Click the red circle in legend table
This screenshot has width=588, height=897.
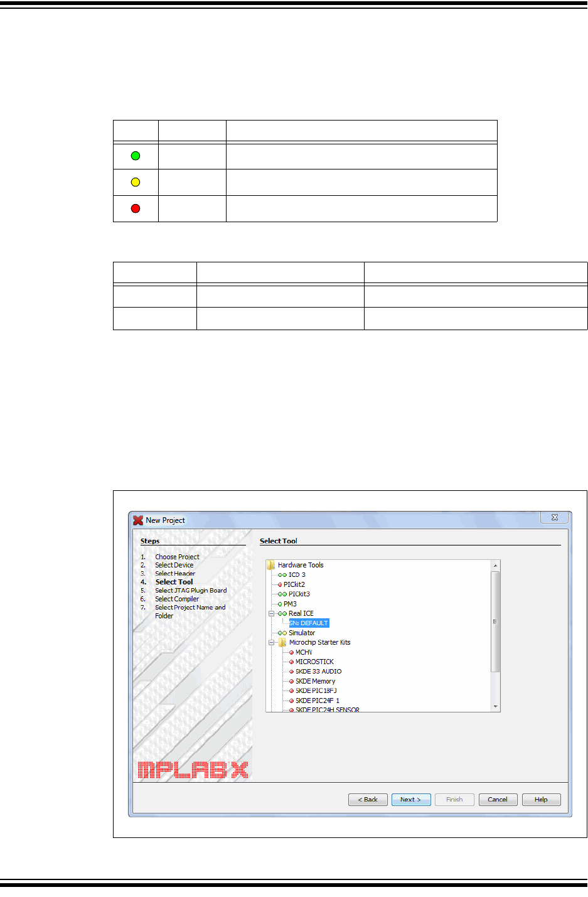tap(136, 208)
